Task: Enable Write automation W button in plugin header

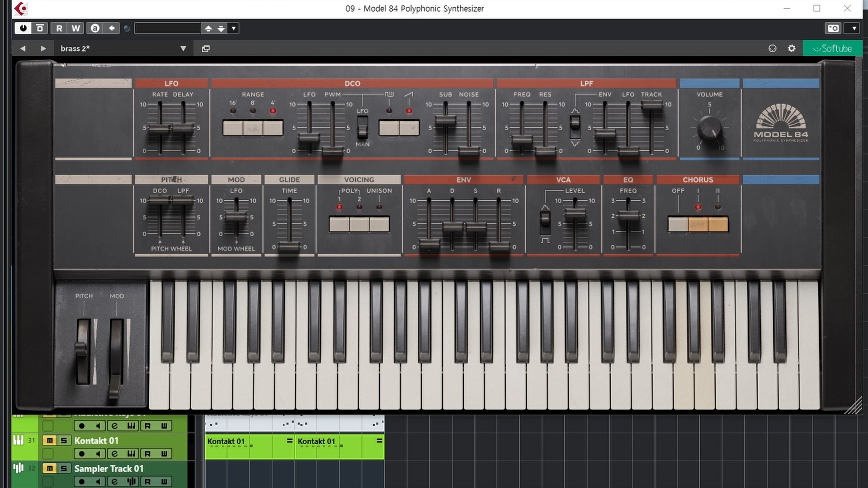Action: [75, 28]
